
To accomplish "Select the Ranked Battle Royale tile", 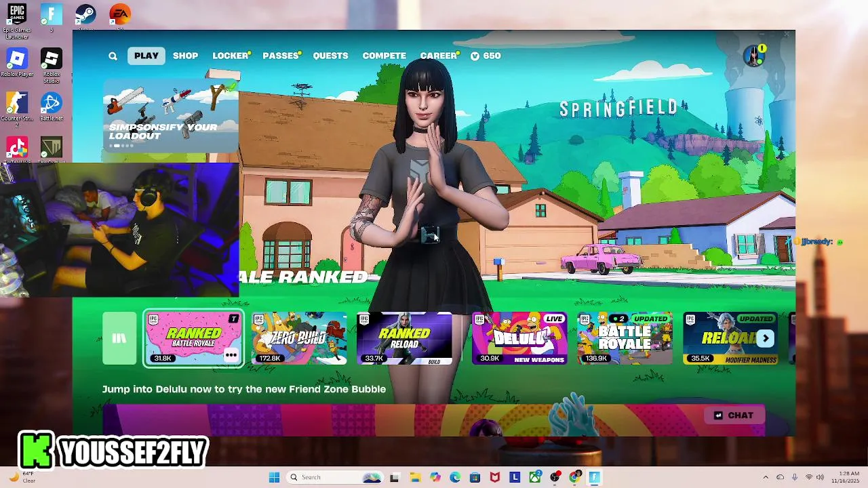I will click(193, 338).
